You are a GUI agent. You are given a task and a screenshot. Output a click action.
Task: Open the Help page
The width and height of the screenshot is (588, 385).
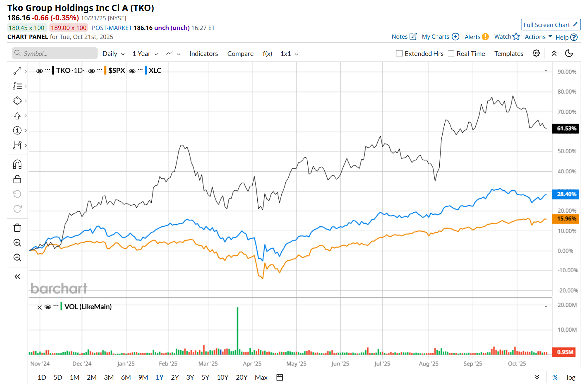pyautogui.click(x=566, y=37)
